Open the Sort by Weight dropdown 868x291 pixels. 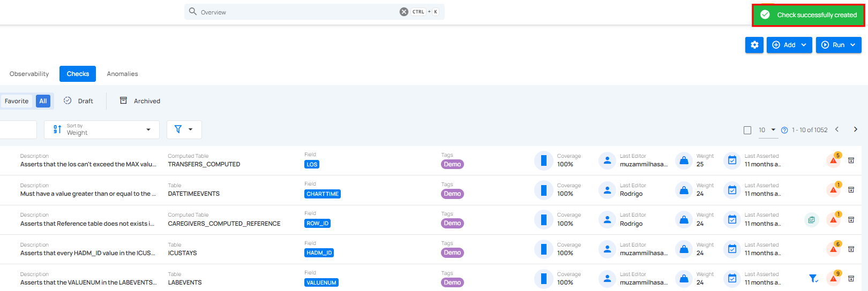coord(102,129)
